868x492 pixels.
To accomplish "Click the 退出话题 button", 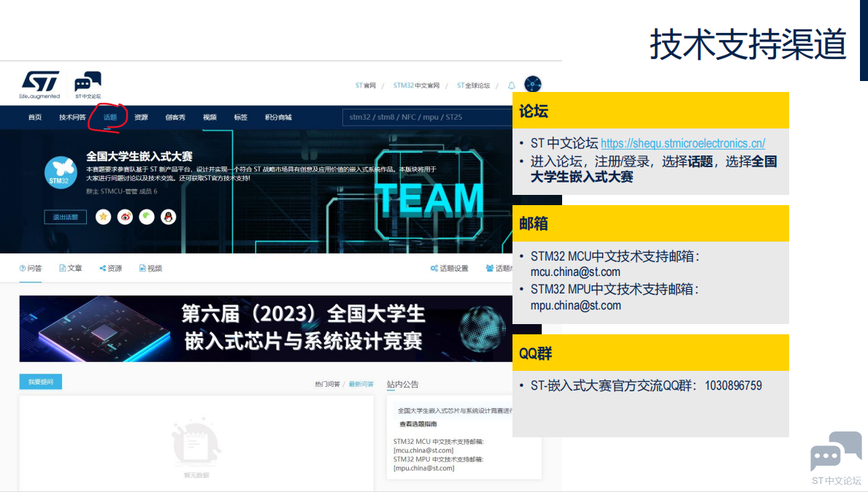I will click(65, 217).
